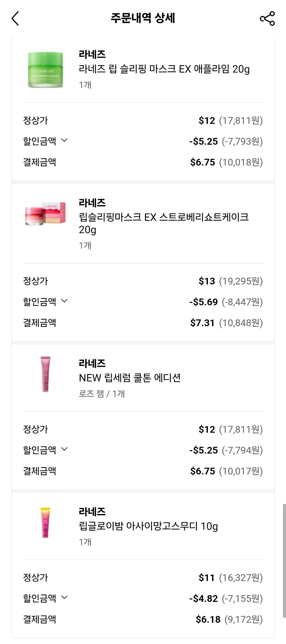Expand 할인금액 chevron for lip serum item

point(64,449)
